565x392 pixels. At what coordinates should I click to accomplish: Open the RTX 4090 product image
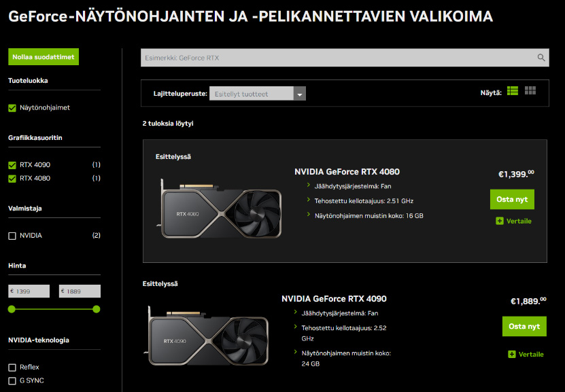(206, 336)
